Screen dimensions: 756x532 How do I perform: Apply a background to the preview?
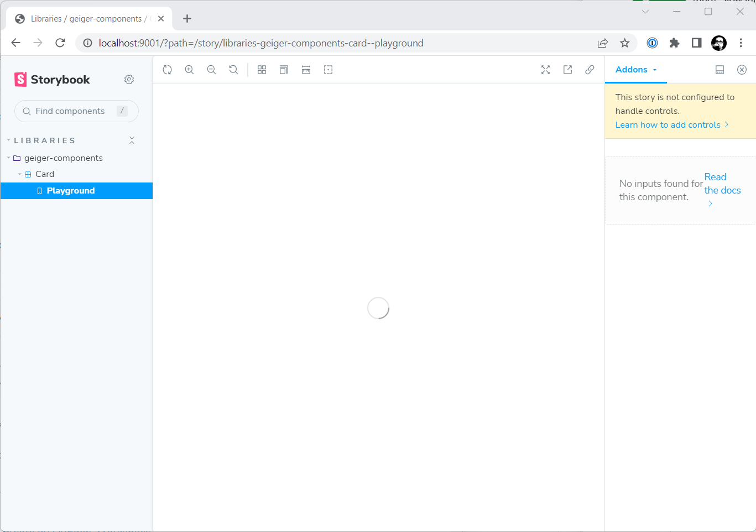pyautogui.click(x=262, y=70)
